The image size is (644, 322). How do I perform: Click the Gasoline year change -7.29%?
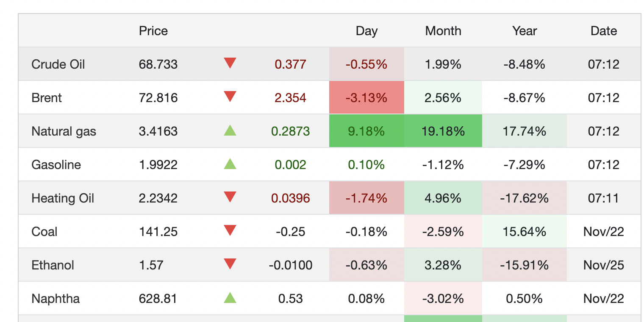point(525,165)
